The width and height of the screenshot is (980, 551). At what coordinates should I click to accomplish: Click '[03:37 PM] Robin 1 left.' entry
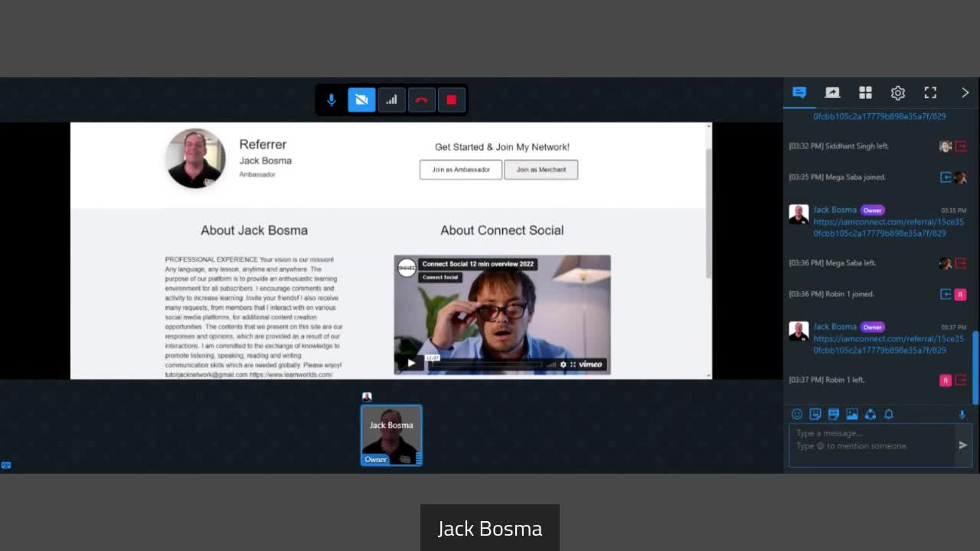[x=827, y=380]
